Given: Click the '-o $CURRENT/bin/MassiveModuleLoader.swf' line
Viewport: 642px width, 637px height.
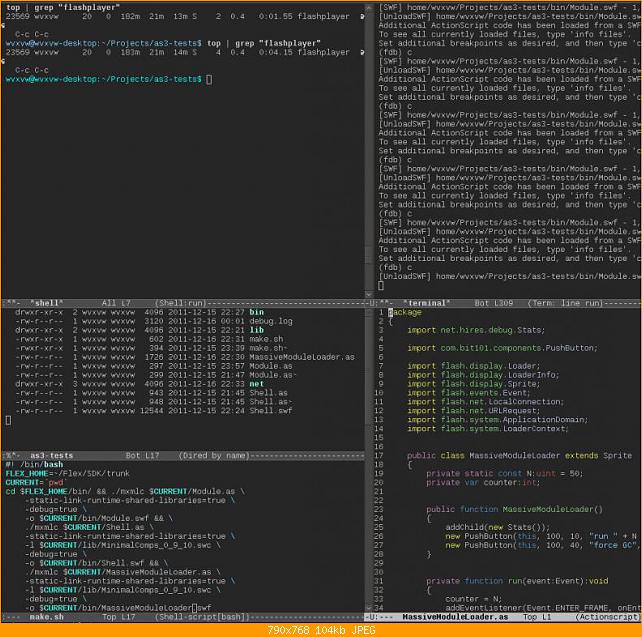Looking at the screenshot, I should 118,608.
